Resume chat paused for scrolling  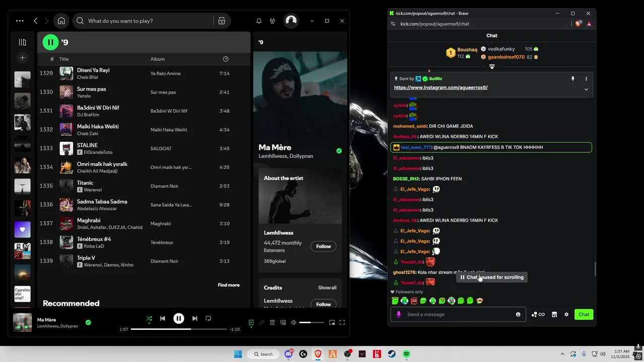(492, 277)
